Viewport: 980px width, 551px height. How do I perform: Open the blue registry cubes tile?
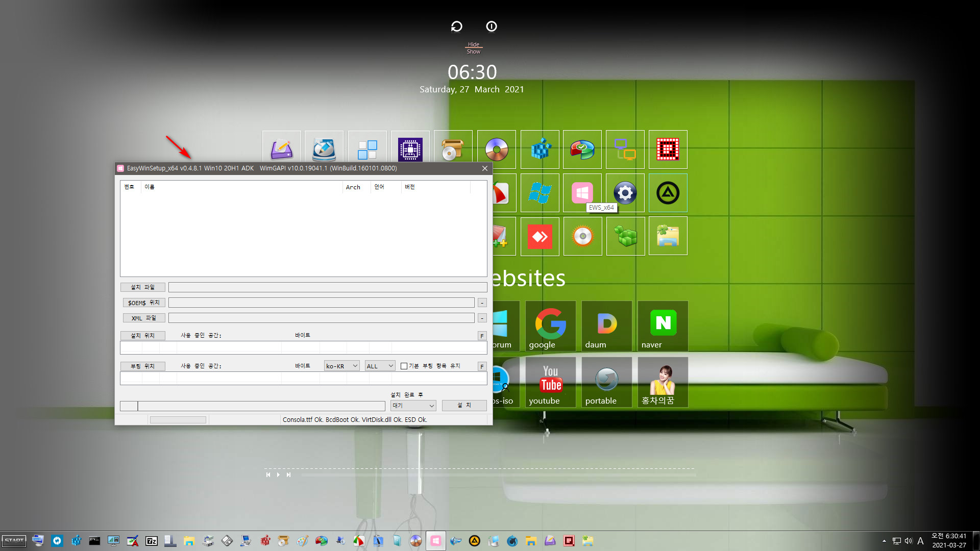point(540,149)
